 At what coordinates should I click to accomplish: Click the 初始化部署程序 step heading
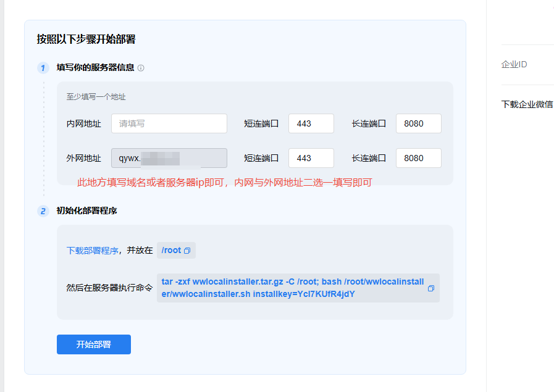coord(86,211)
